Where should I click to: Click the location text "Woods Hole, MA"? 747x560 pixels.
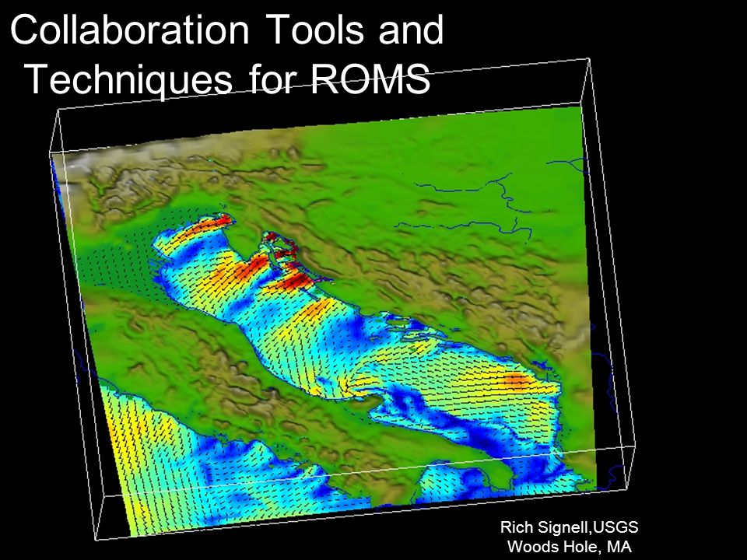[x=570, y=546]
